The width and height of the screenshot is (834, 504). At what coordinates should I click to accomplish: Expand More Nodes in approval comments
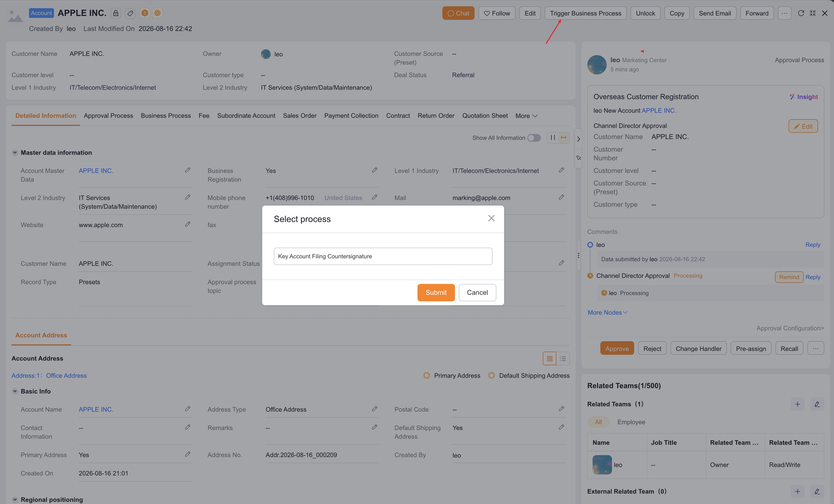tap(607, 312)
